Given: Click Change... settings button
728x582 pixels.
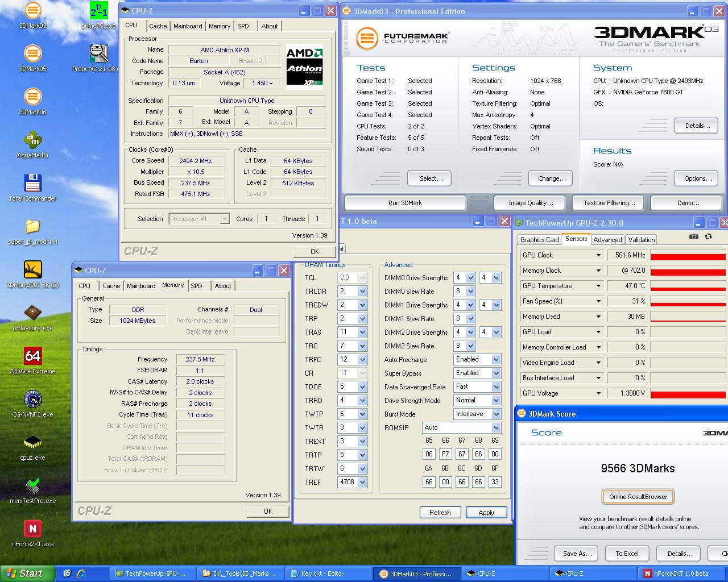Looking at the screenshot, I should point(551,178).
